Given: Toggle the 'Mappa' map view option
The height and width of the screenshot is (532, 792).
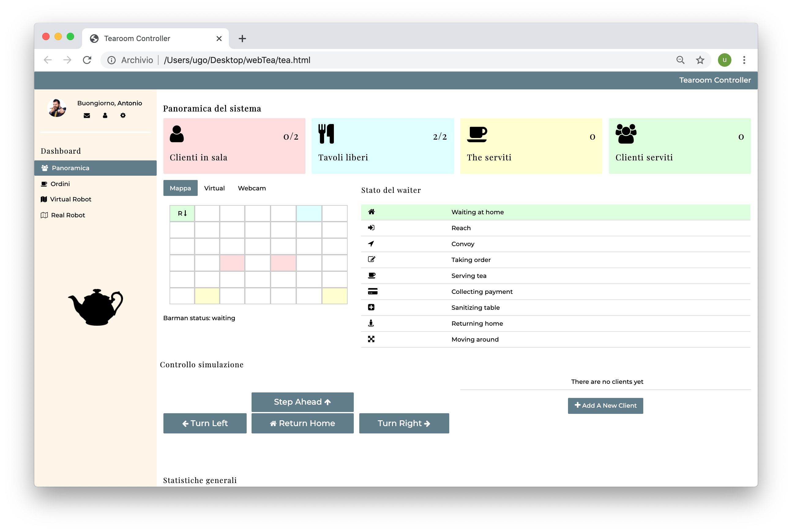Looking at the screenshot, I should click(179, 188).
